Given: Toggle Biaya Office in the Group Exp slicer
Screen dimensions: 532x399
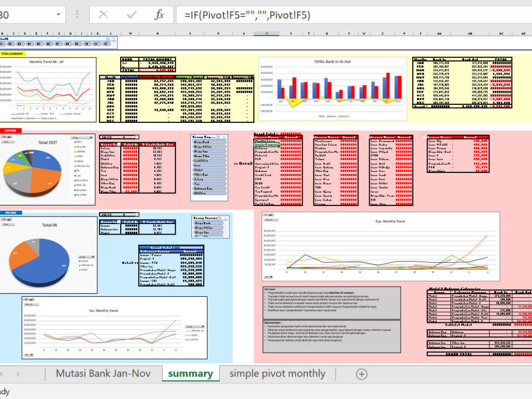Looking at the screenshot, I should pyautogui.click(x=209, y=147).
